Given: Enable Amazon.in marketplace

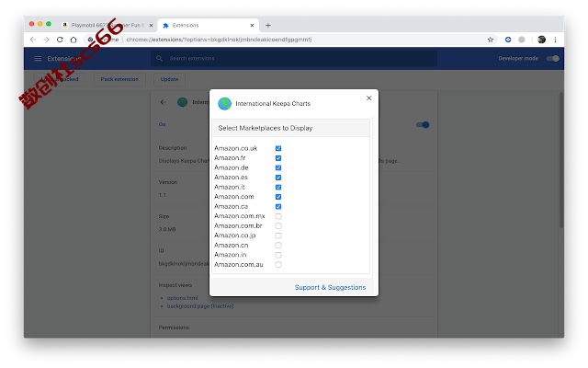Looking at the screenshot, I should click(278, 255).
